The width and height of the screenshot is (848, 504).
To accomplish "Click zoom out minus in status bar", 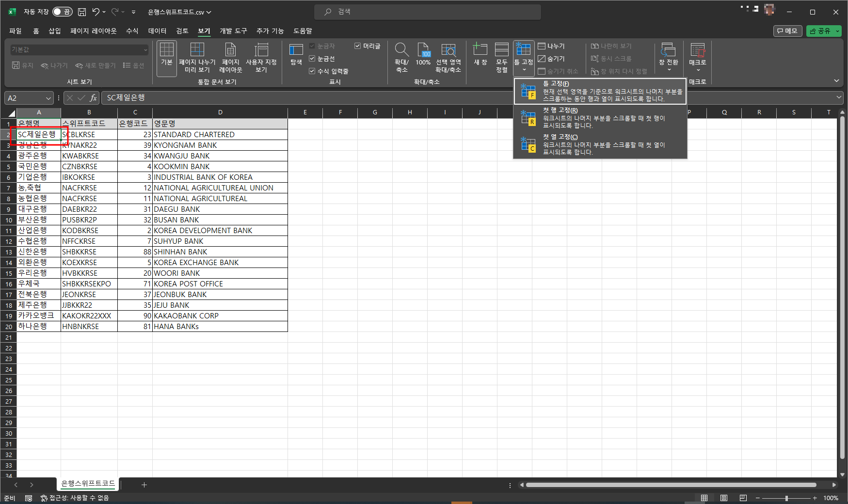I will [x=757, y=498].
